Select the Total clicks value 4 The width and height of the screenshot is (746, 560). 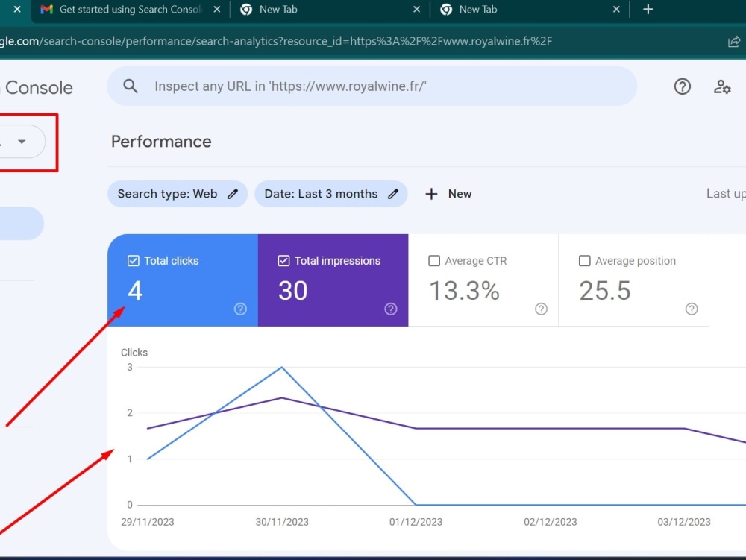[135, 291]
